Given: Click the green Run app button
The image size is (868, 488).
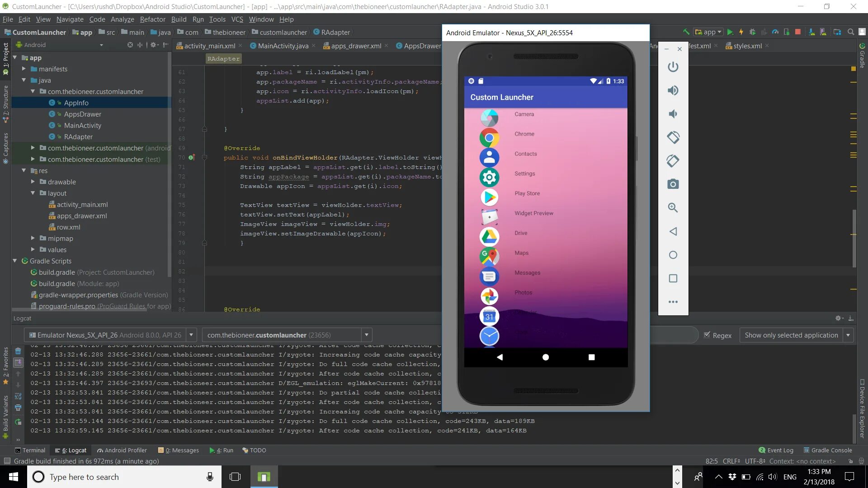Looking at the screenshot, I should pyautogui.click(x=730, y=32).
